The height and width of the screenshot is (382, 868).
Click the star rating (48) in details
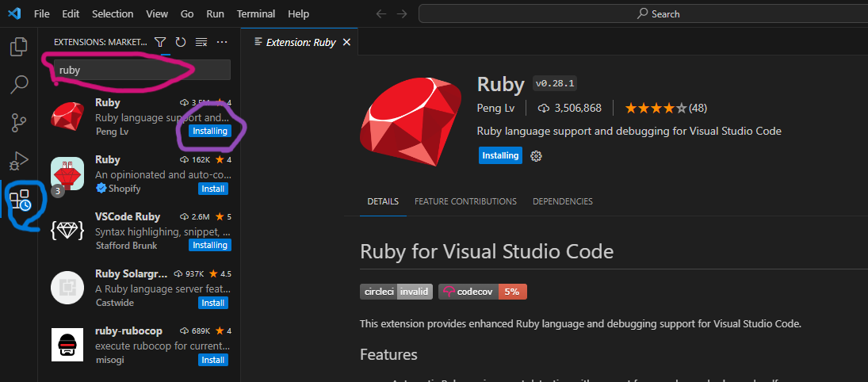(x=666, y=108)
